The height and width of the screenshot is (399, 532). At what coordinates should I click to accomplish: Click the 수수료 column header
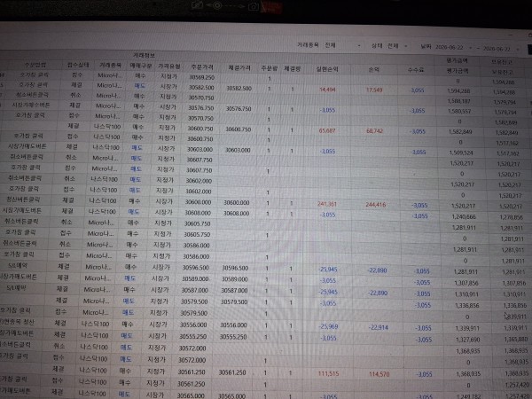pos(416,70)
